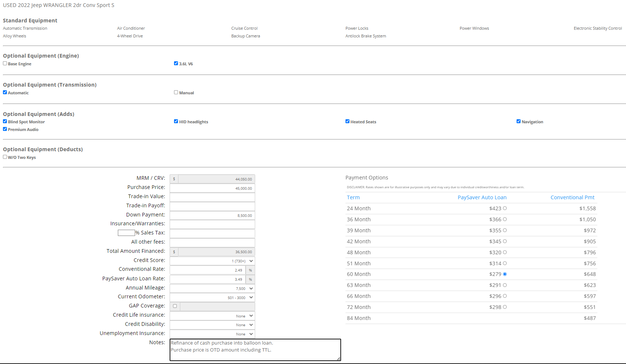The height and width of the screenshot is (364, 626).
Task: Click the 84 Month term label
Action: click(x=359, y=318)
